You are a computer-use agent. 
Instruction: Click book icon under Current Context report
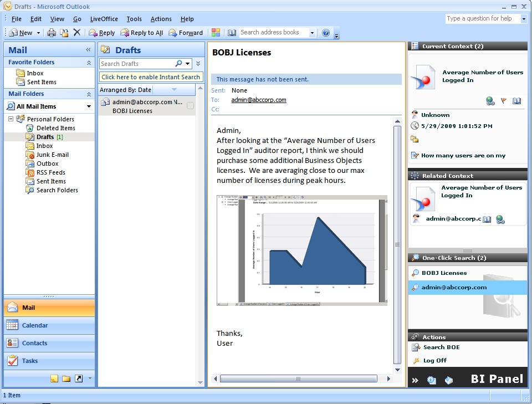pyautogui.click(x=516, y=100)
